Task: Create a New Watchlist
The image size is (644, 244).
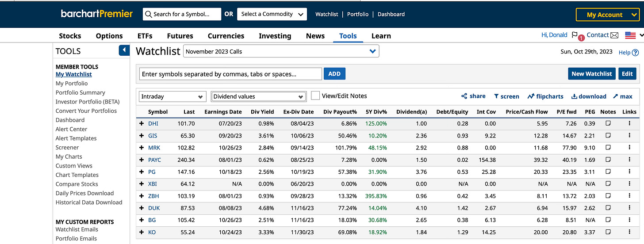Action: [x=592, y=74]
